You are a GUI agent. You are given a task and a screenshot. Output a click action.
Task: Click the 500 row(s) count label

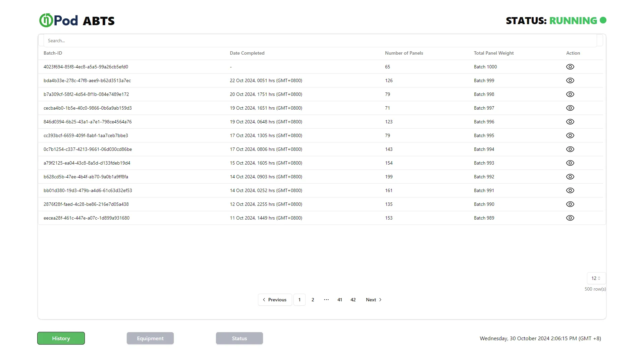tap(595, 289)
